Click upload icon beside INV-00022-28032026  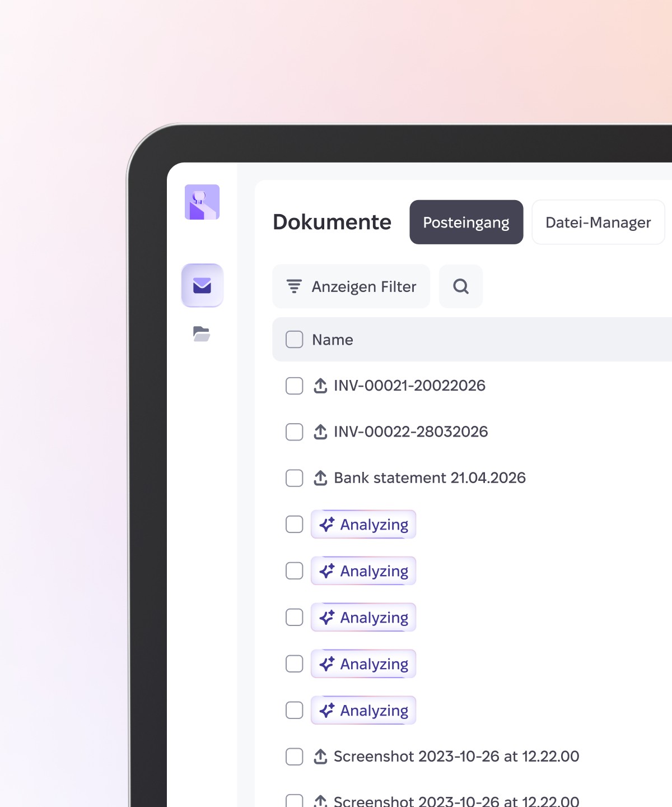tap(320, 432)
